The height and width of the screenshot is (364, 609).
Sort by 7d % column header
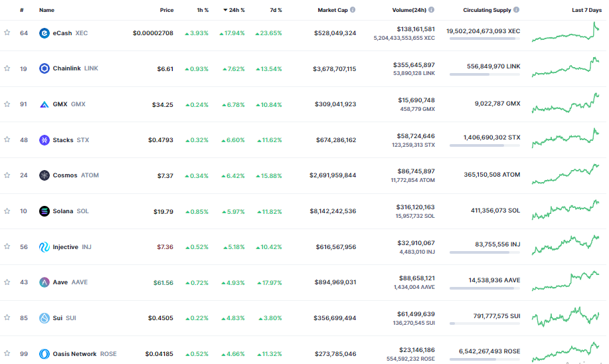point(276,10)
